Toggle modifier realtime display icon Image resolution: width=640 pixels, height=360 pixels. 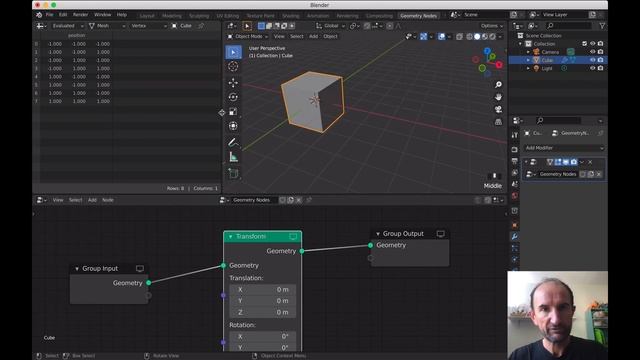566,162
